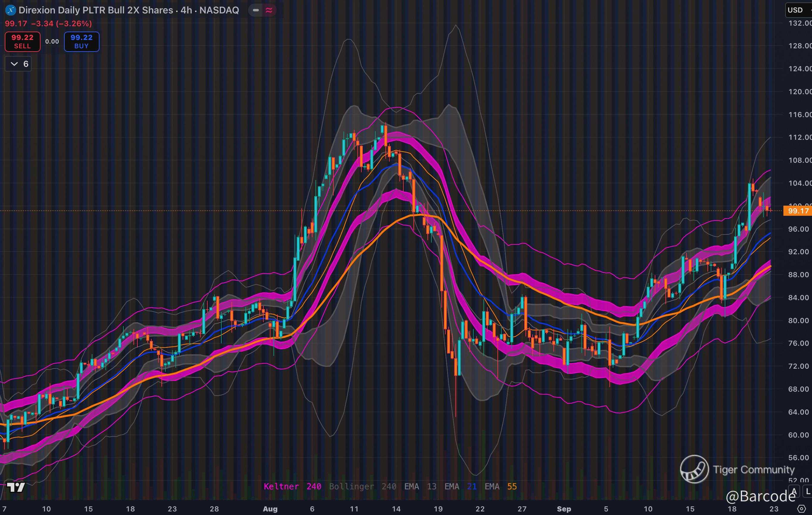Image resolution: width=812 pixels, height=515 pixels.
Task: Select the Keltner 240 indicator label
Action: coord(292,486)
